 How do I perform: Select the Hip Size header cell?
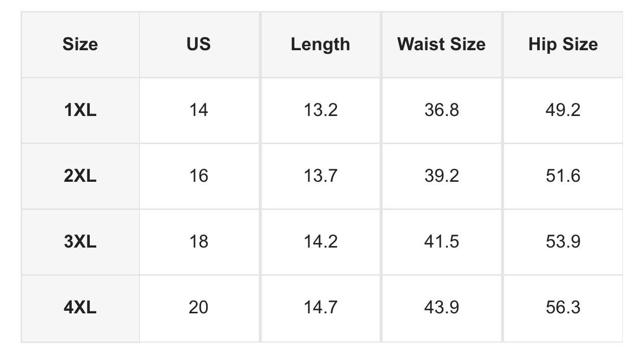563,44
